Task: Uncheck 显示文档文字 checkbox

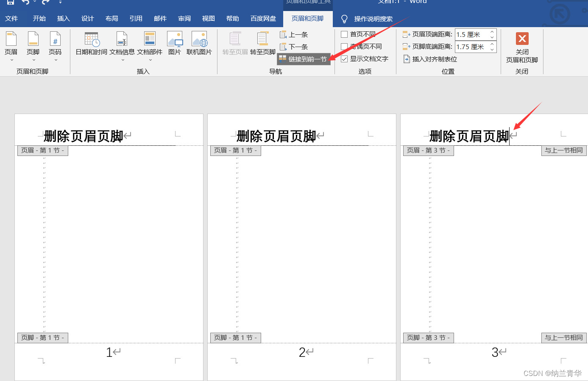Action: (x=344, y=59)
